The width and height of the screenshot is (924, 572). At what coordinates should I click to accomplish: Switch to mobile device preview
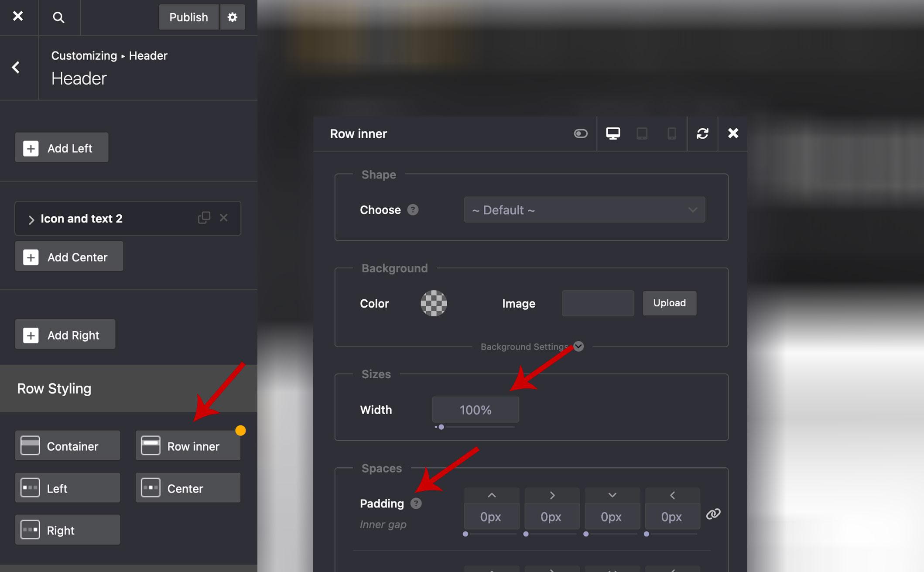(671, 134)
